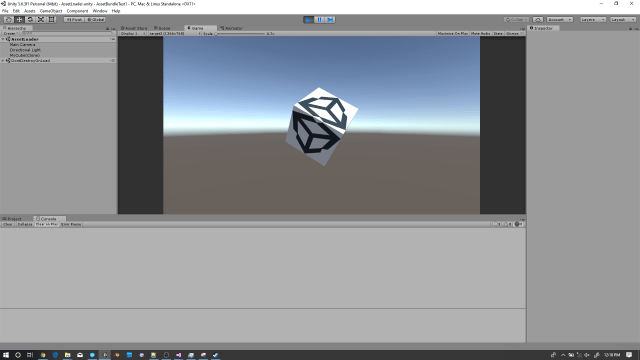Toggle Clear on Play in Console
Screen dimensions: 640x360
click(x=47, y=224)
